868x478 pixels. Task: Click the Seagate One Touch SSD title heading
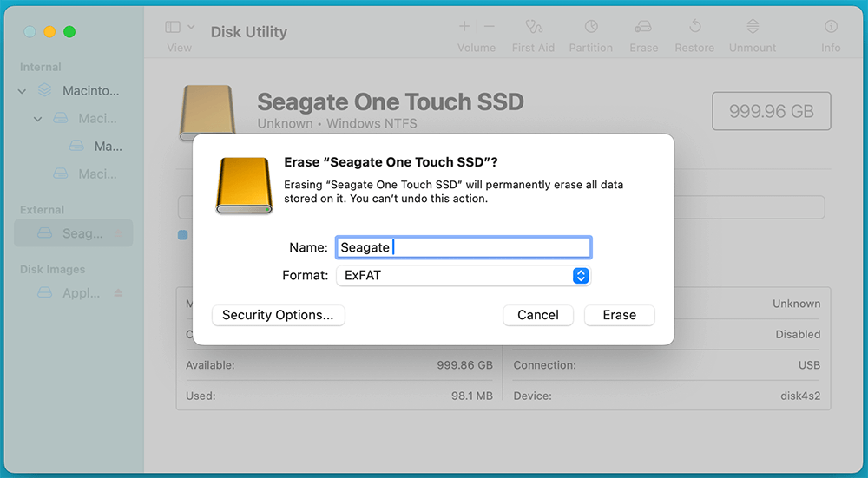coord(391,101)
